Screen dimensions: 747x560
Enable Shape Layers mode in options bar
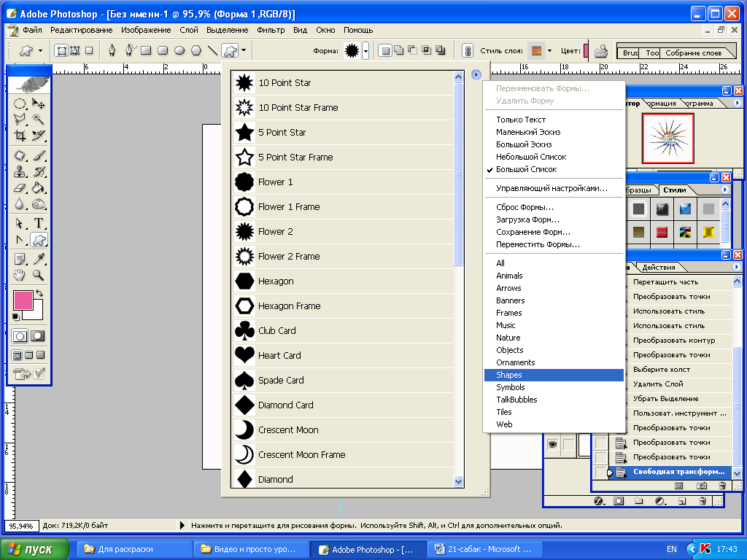click(61, 50)
